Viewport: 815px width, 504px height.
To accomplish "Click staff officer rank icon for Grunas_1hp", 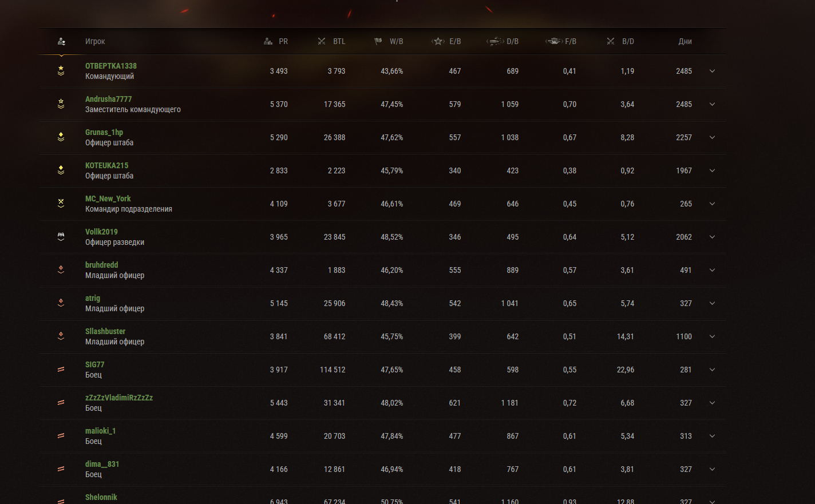I will pos(61,137).
